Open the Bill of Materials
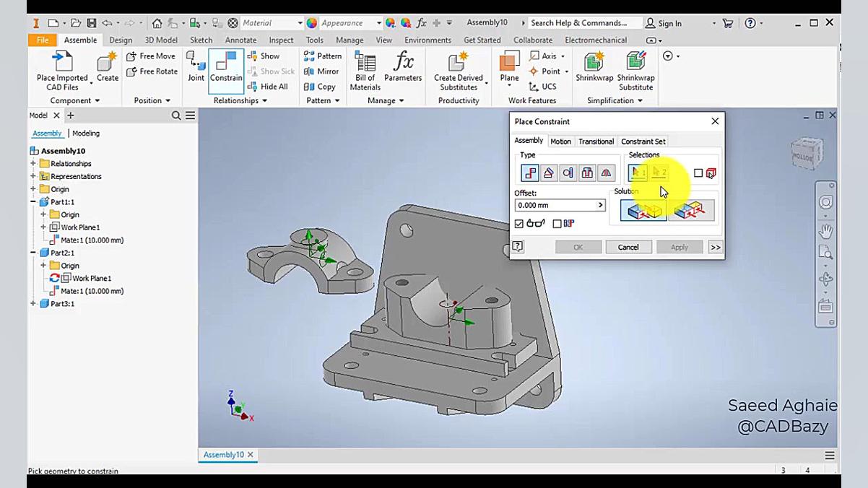This screenshot has width=868, height=488. (x=365, y=71)
